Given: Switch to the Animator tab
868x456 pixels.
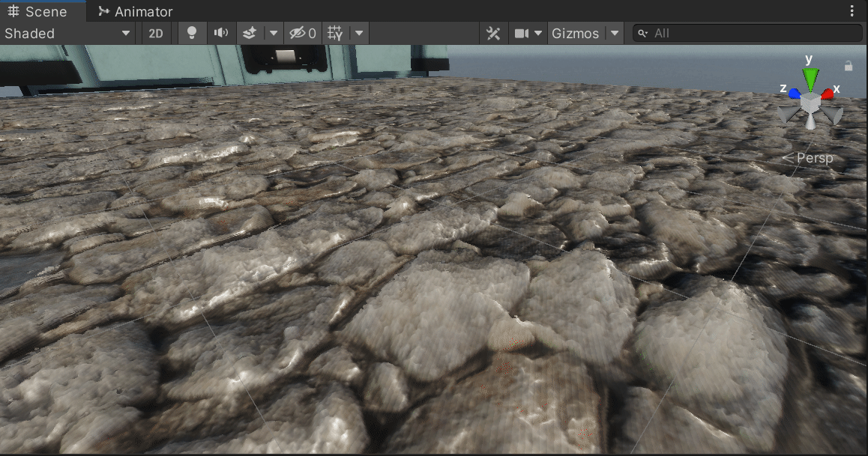Looking at the screenshot, I should [136, 11].
